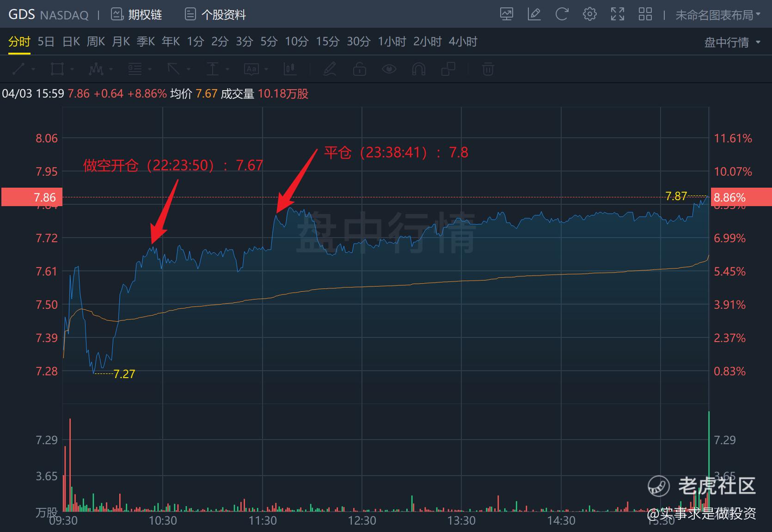Select the price range measure tool
Screen dimensions: 772x532
pyautogui.click(x=213, y=69)
